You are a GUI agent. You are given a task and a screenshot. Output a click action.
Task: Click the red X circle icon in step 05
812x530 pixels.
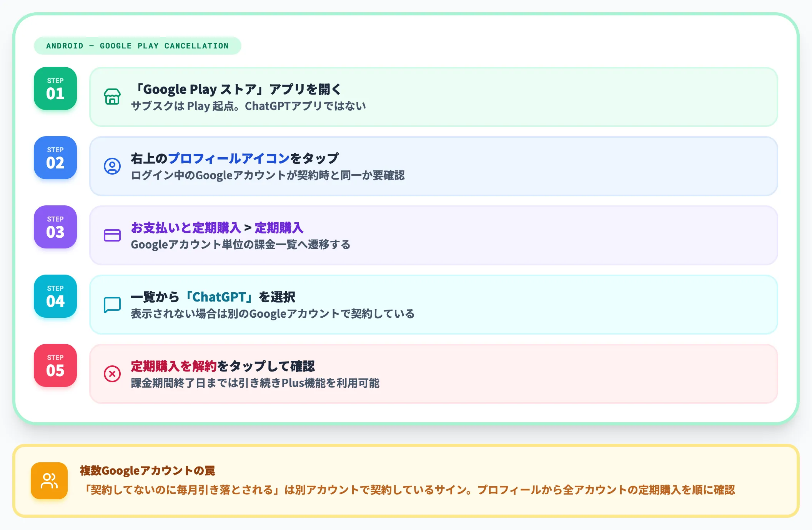pos(112,374)
